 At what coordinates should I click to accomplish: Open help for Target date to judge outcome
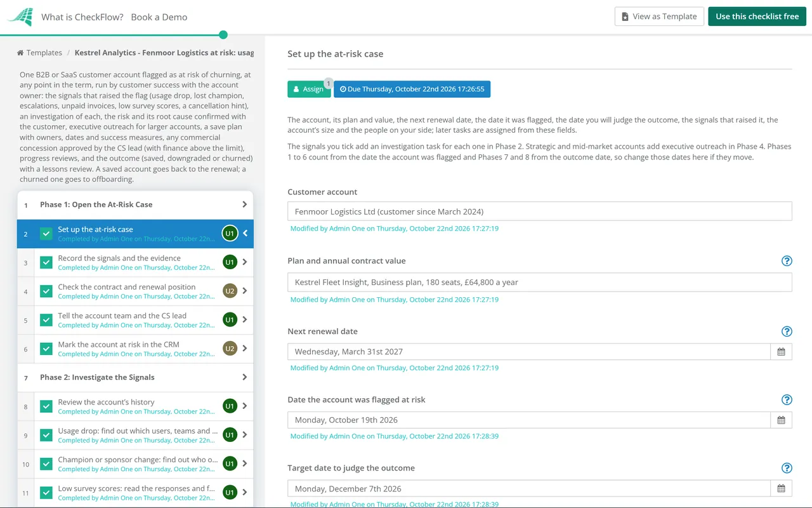787,468
